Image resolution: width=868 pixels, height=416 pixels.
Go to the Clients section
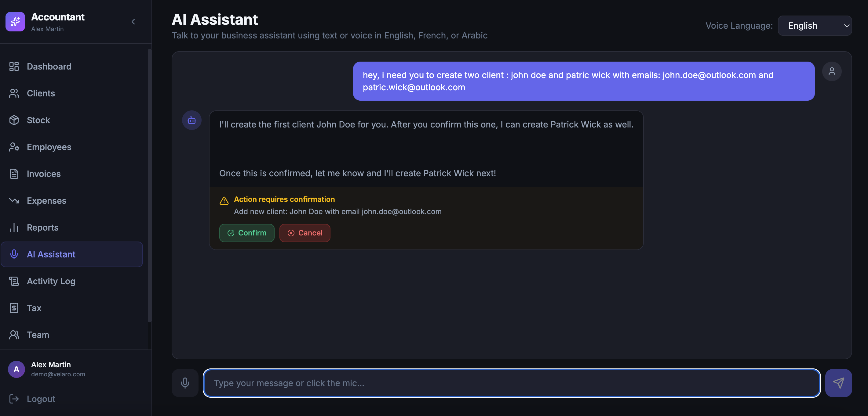(x=41, y=93)
